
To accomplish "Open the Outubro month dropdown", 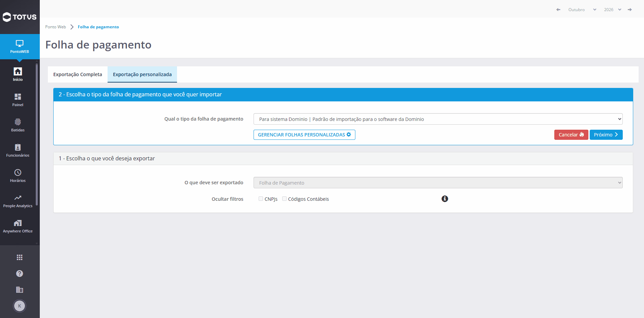I will pyautogui.click(x=582, y=10).
